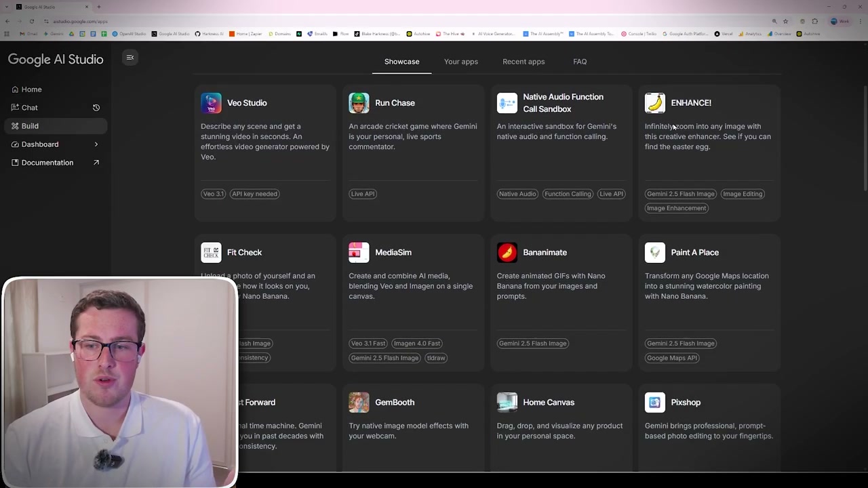This screenshot has width=868, height=488.
Task: Switch to the Your apps tab
Action: click(461, 62)
